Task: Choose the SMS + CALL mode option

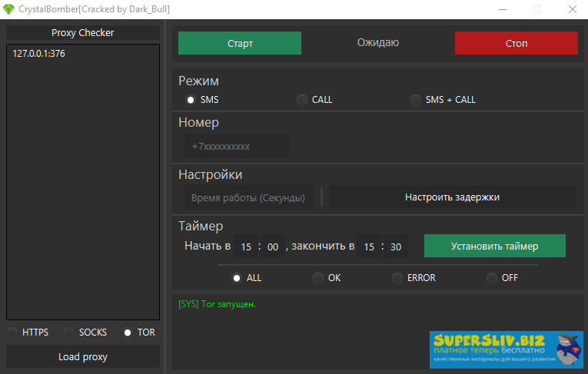Action: [416, 100]
